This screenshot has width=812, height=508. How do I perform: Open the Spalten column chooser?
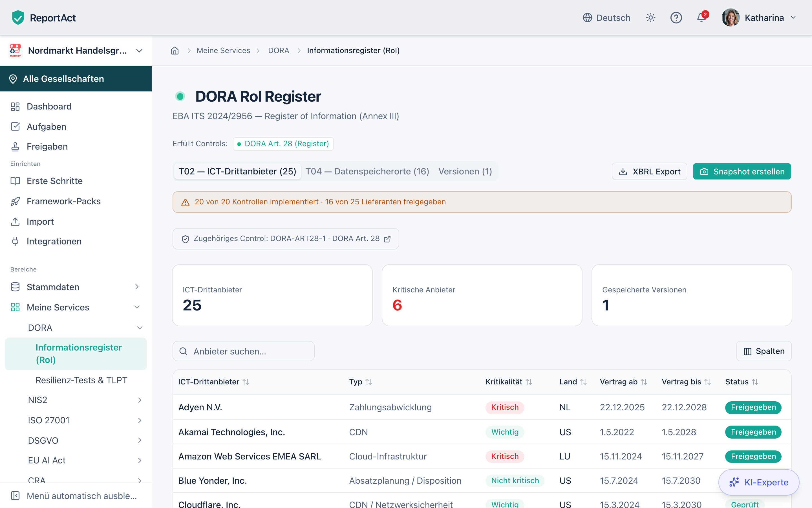coord(764,351)
